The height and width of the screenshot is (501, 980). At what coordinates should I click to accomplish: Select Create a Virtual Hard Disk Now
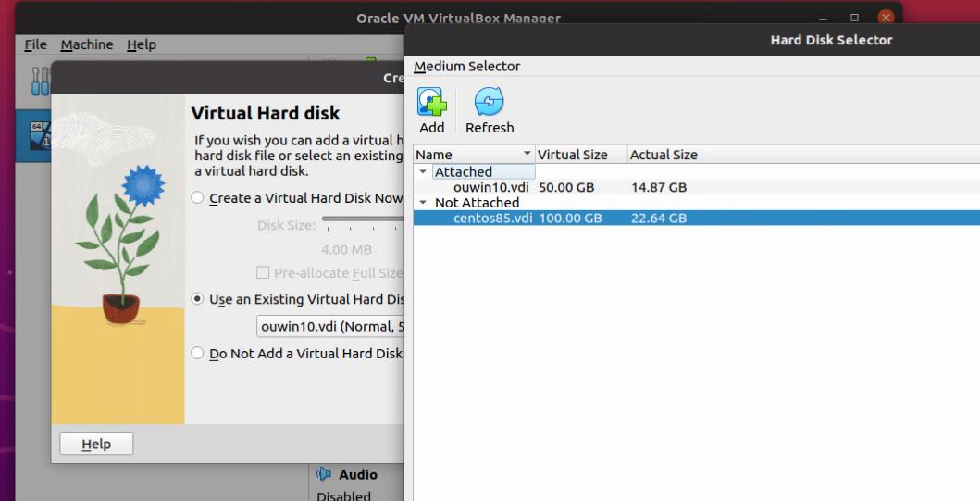197,198
